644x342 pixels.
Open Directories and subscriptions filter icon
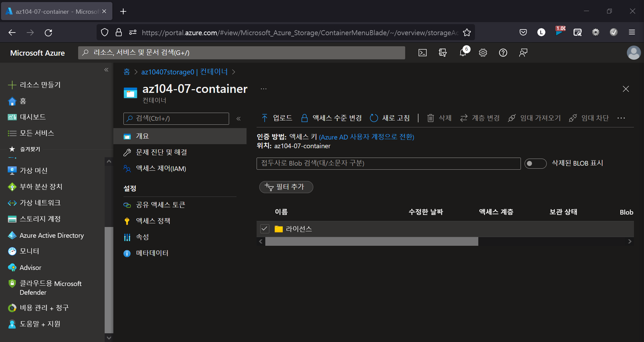click(443, 53)
